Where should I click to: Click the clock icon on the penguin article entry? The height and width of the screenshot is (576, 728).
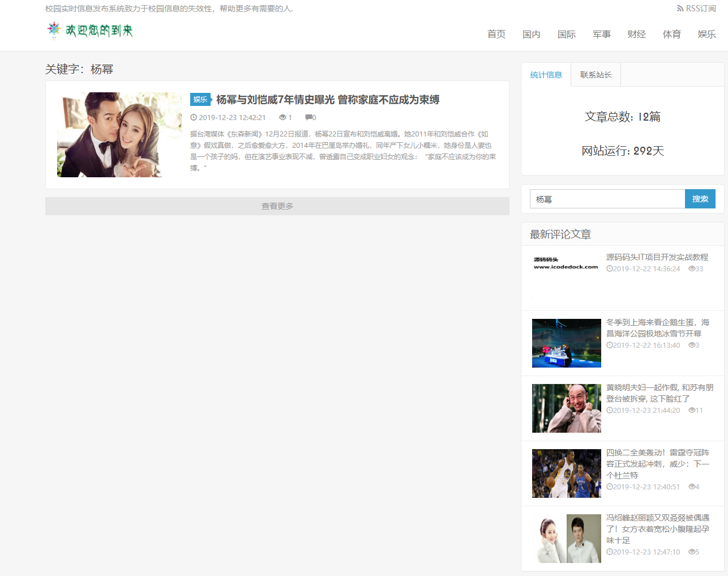tap(609, 345)
